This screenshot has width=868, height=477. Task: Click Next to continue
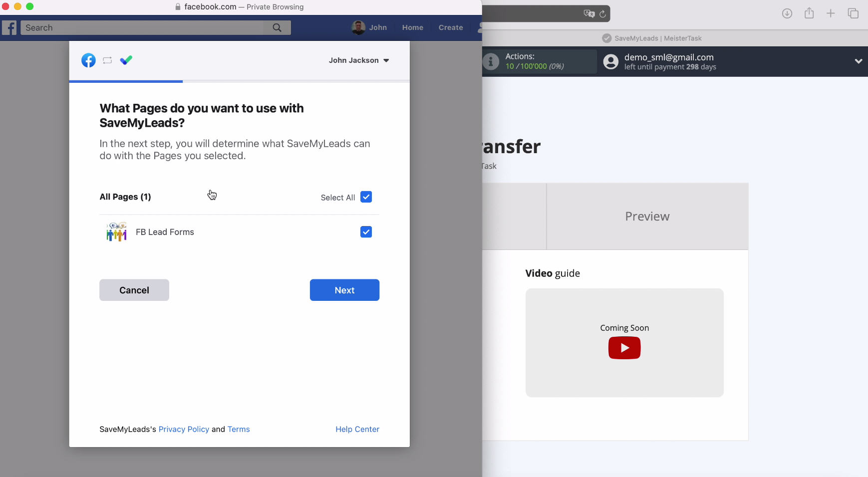[344, 290]
